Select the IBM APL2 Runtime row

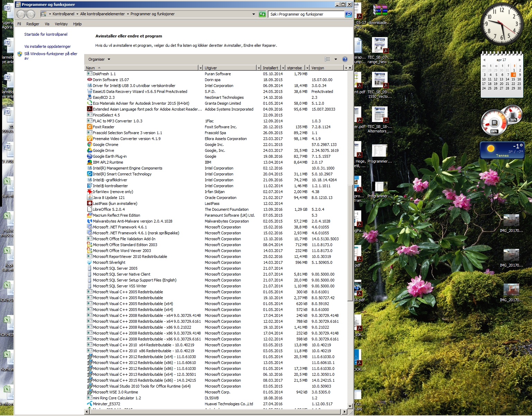tap(216, 162)
